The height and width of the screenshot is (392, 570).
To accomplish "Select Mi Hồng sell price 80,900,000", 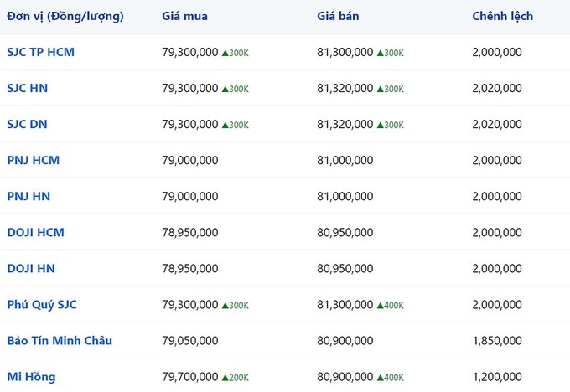I will 345,377.
